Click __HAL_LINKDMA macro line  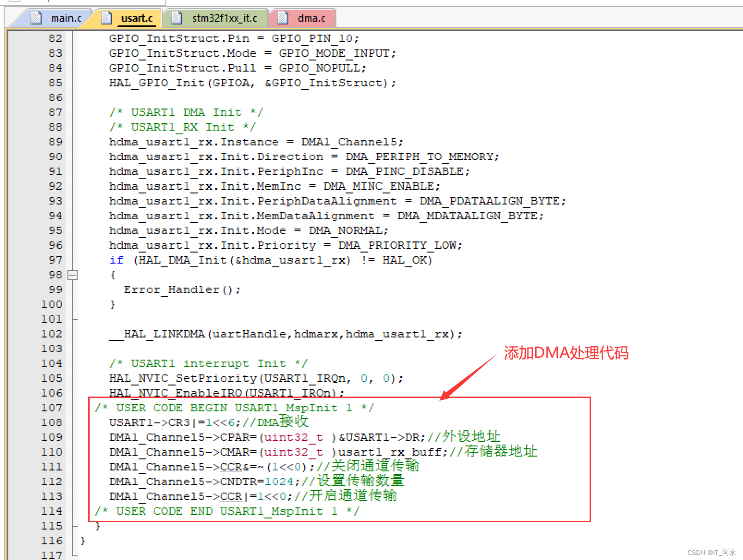point(286,334)
